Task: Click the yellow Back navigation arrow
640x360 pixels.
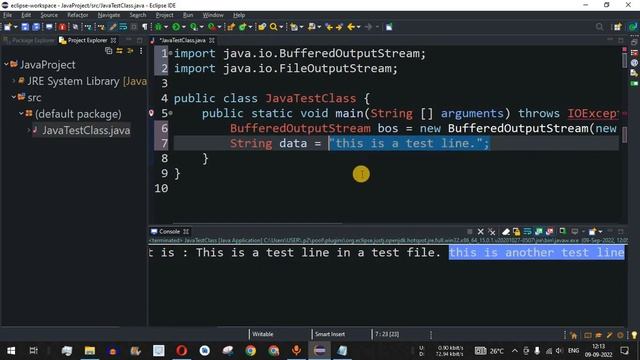Action: (x=351, y=27)
